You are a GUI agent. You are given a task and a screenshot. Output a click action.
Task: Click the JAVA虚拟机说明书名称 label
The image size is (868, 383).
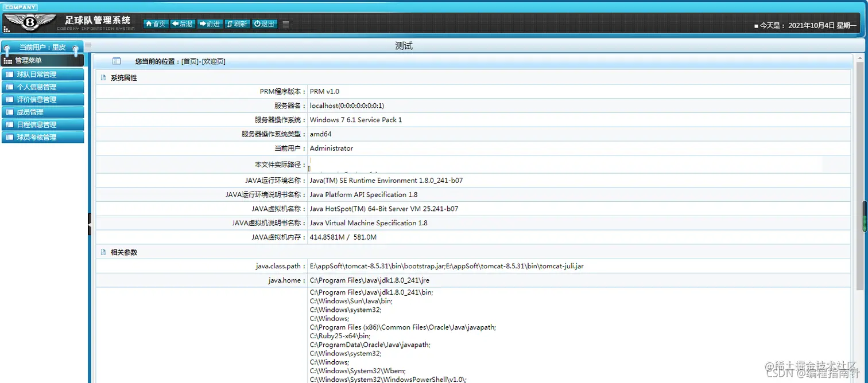pyautogui.click(x=269, y=223)
